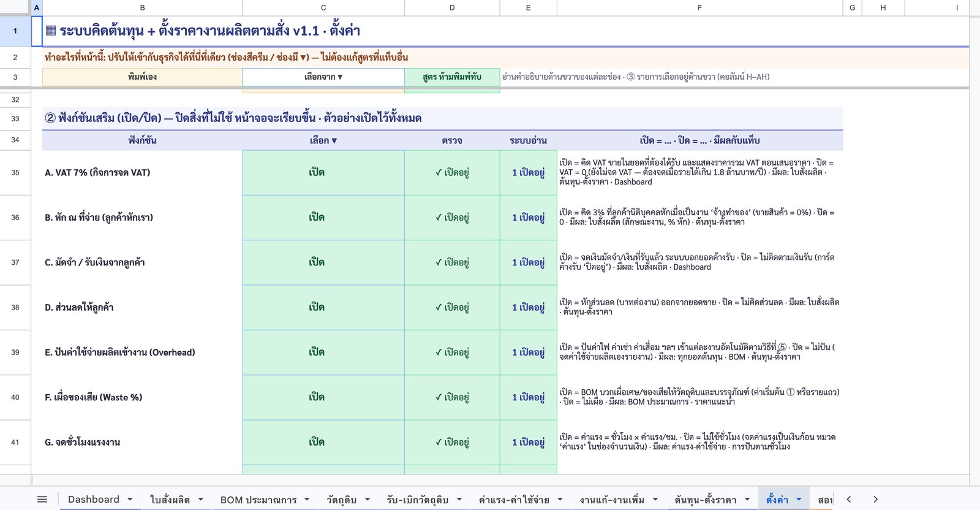Click the active ตั้งค่า sheet tab
Viewport: 980px width, 510px height.
pyautogui.click(x=777, y=500)
